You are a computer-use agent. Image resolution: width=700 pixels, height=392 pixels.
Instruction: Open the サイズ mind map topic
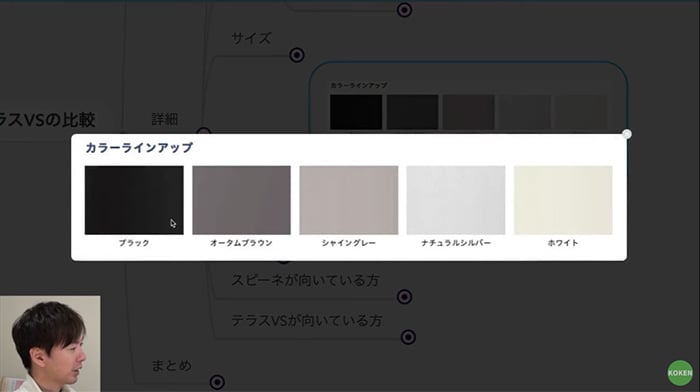(251, 38)
